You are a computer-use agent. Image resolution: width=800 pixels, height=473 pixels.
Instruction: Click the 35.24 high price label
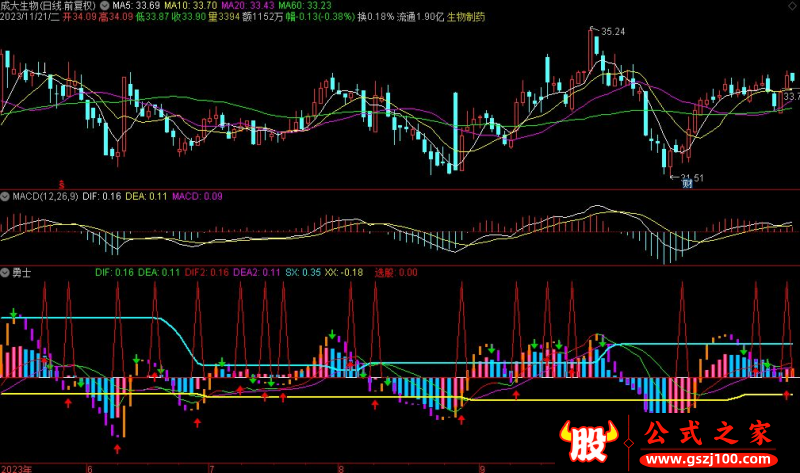613,32
